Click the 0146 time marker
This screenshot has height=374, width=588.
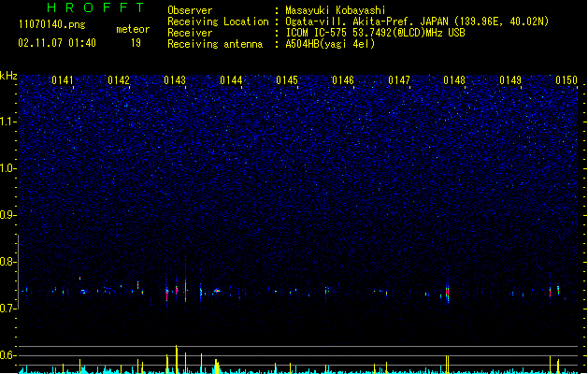(343, 80)
